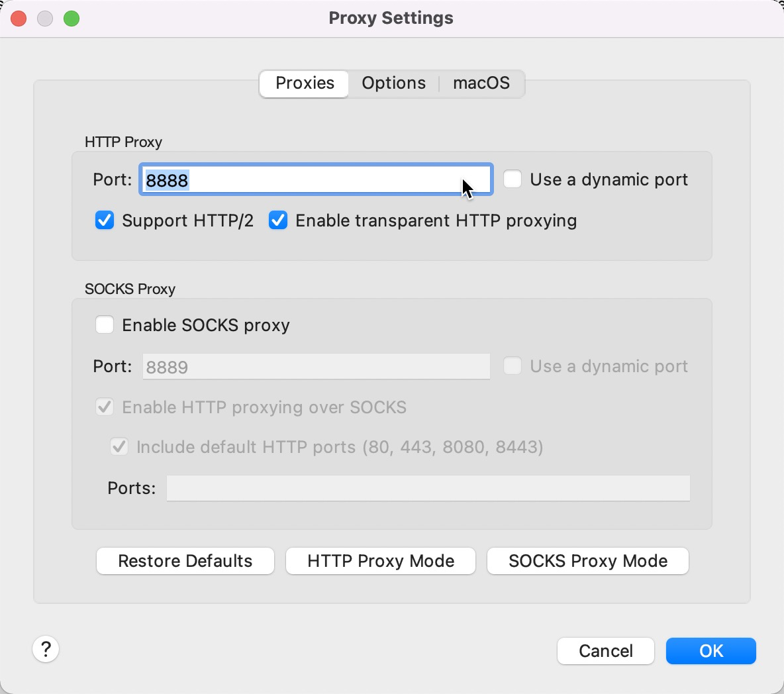Viewport: 784px width, 694px height.
Task: Open the Options tab
Action: pyautogui.click(x=393, y=83)
